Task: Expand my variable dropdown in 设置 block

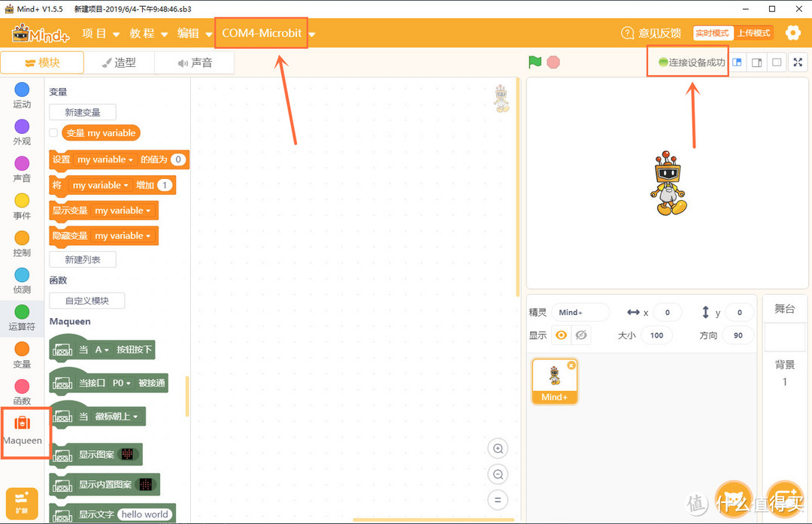Action: [105, 159]
